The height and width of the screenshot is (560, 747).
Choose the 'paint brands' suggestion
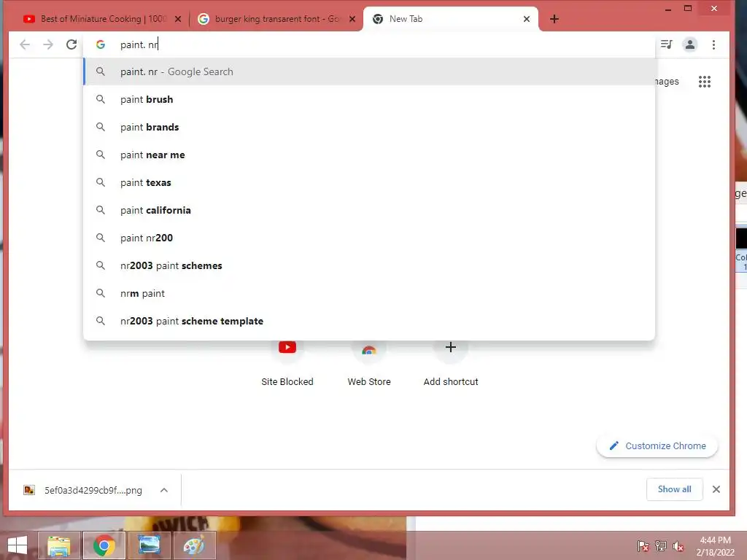(369, 127)
